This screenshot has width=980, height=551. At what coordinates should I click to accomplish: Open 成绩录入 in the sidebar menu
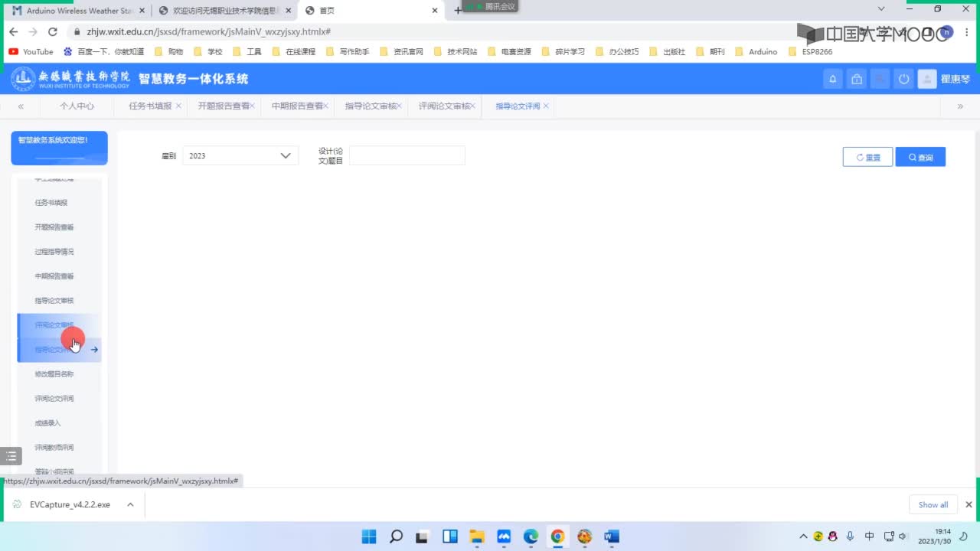click(x=47, y=423)
